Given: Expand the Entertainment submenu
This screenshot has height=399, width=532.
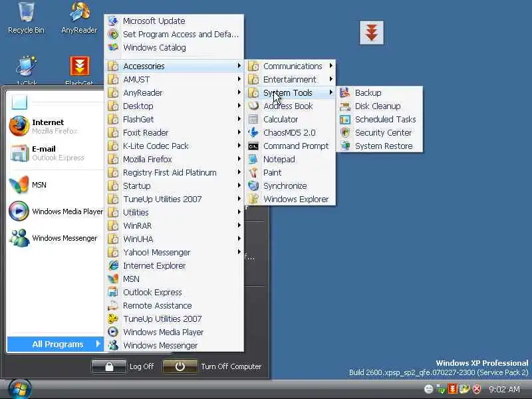Looking at the screenshot, I should [290, 79].
